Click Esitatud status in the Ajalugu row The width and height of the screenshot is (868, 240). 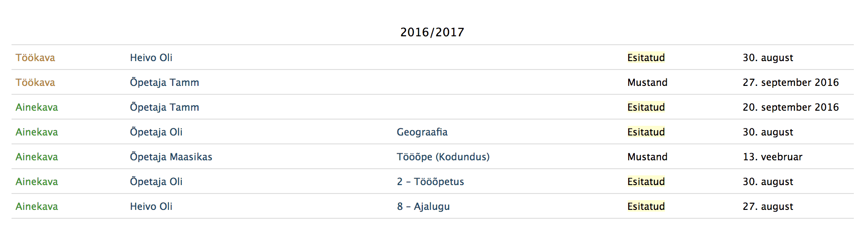click(645, 206)
